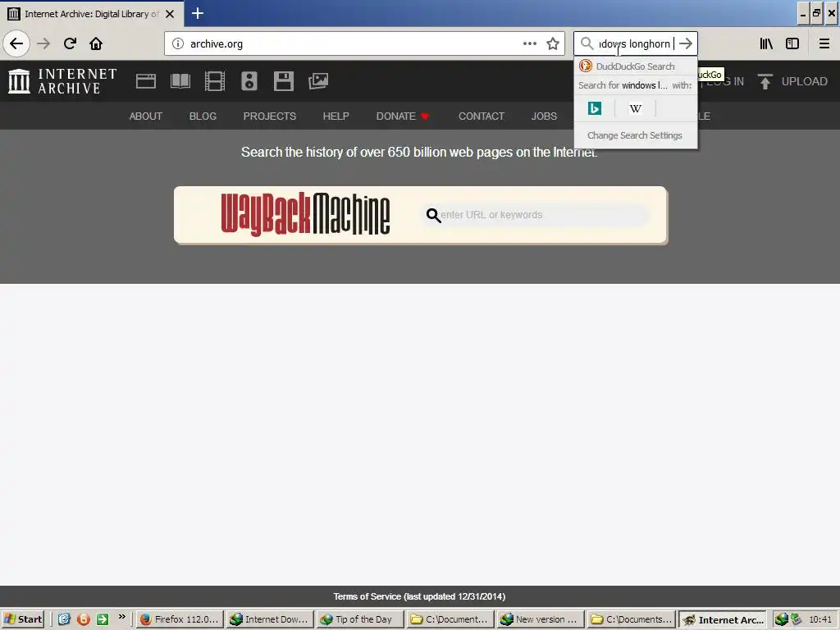The height and width of the screenshot is (630, 840).
Task: Reload the archive.org page
Action: pos(70,43)
